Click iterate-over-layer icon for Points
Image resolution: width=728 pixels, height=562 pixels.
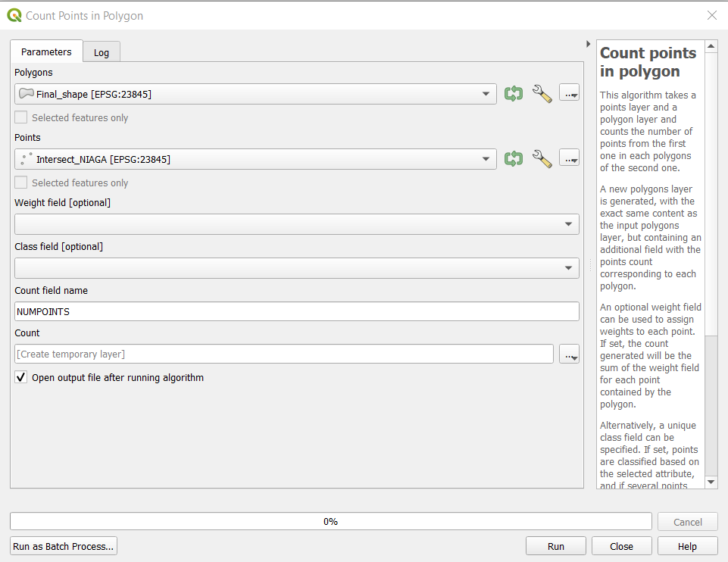coord(513,159)
